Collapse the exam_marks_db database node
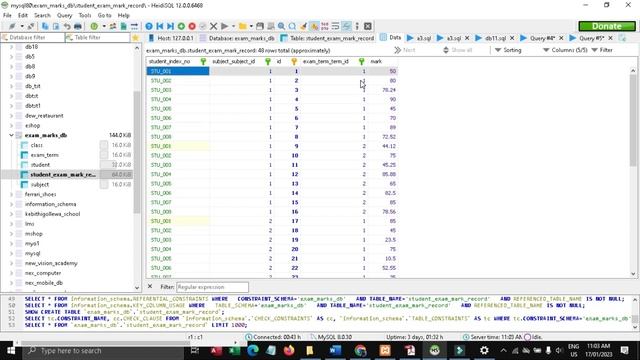This screenshot has width=640, height=360. [x=11, y=135]
